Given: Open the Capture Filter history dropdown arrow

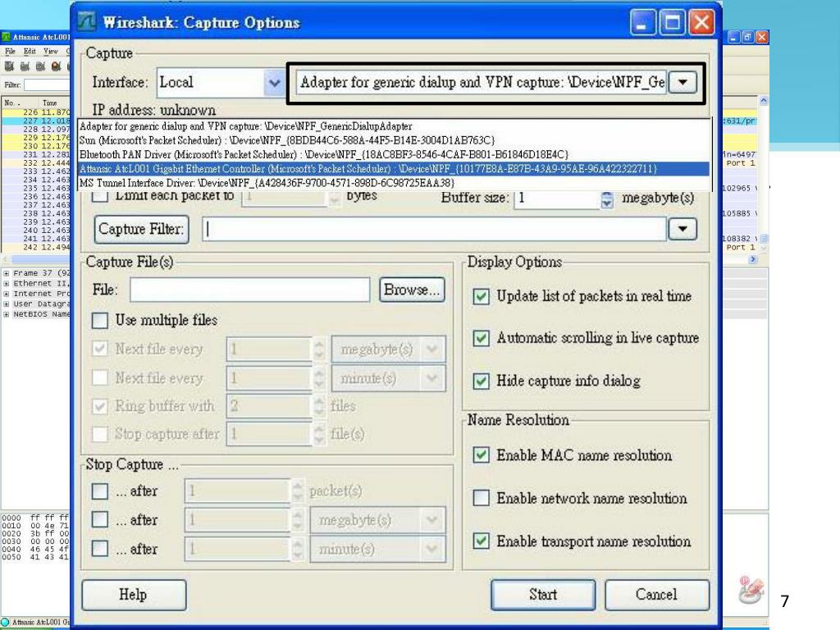Looking at the screenshot, I should (x=682, y=230).
